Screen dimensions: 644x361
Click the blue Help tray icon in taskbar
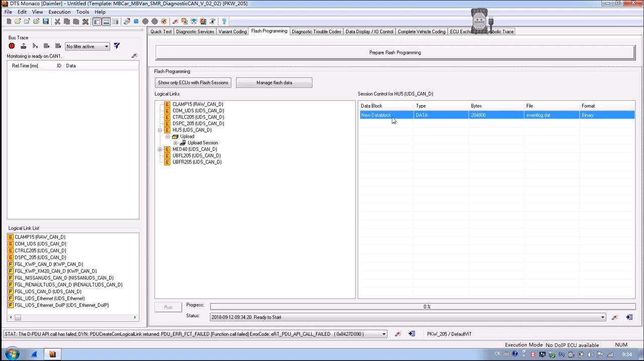[515, 354]
